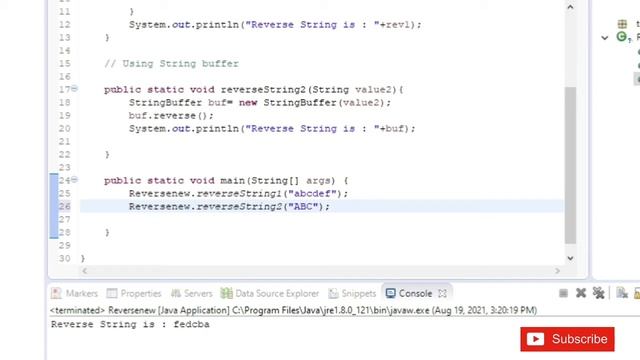Click the main(String[] args) declaration
This screenshot has height=360, width=640.
pyautogui.click(x=226, y=180)
